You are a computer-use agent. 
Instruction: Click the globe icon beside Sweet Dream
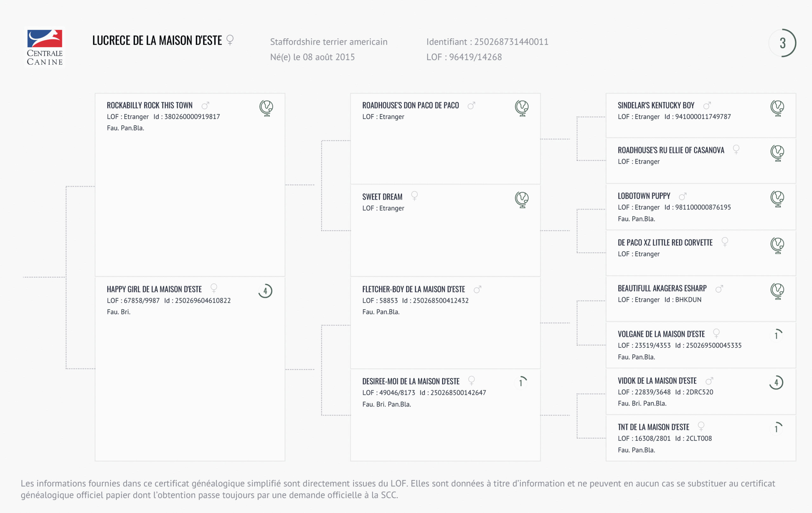pos(522,199)
